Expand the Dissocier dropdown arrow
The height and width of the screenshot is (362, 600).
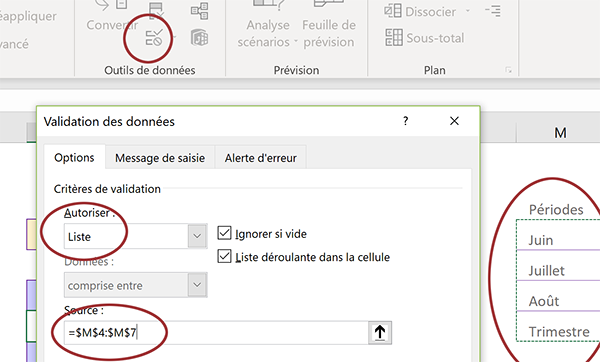click(x=468, y=11)
